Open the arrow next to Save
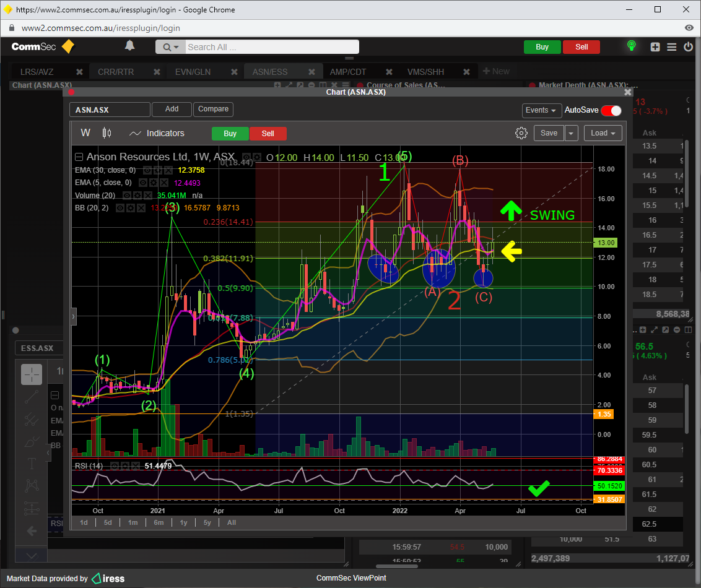701x588 pixels. [x=571, y=133]
